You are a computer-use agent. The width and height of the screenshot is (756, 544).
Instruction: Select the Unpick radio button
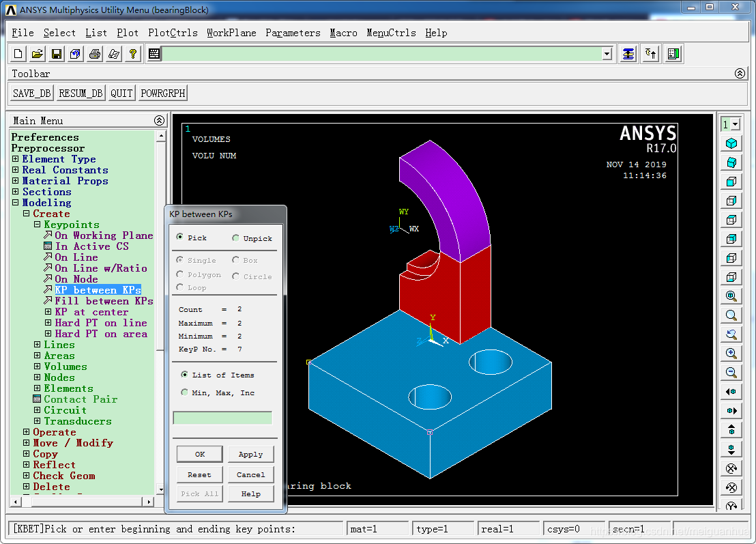coord(236,238)
